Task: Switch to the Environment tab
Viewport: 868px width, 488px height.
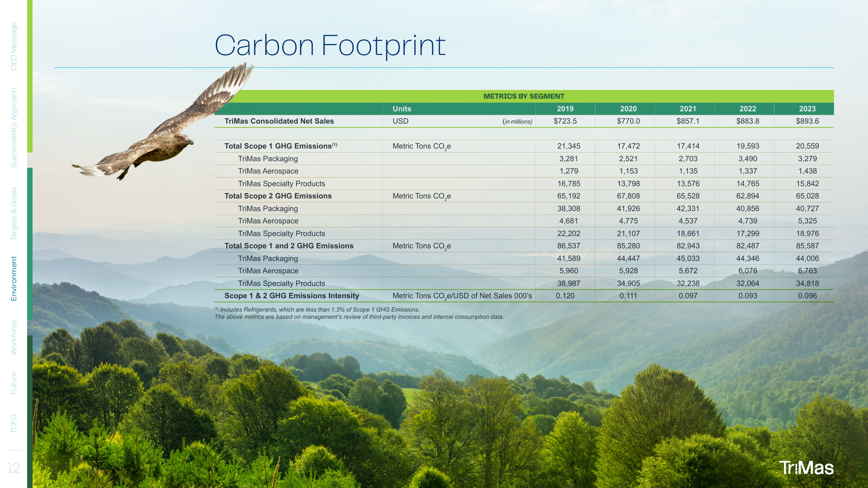Action: pyautogui.click(x=14, y=278)
